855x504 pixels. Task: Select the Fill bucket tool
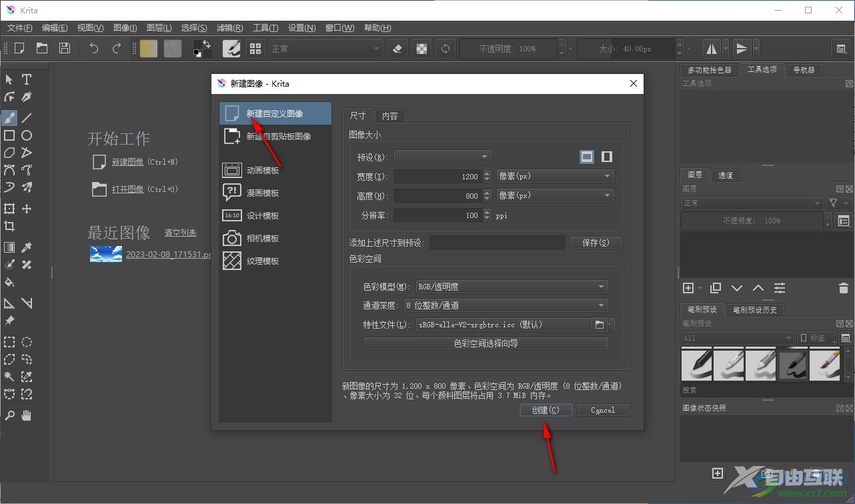(x=9, y=282)
